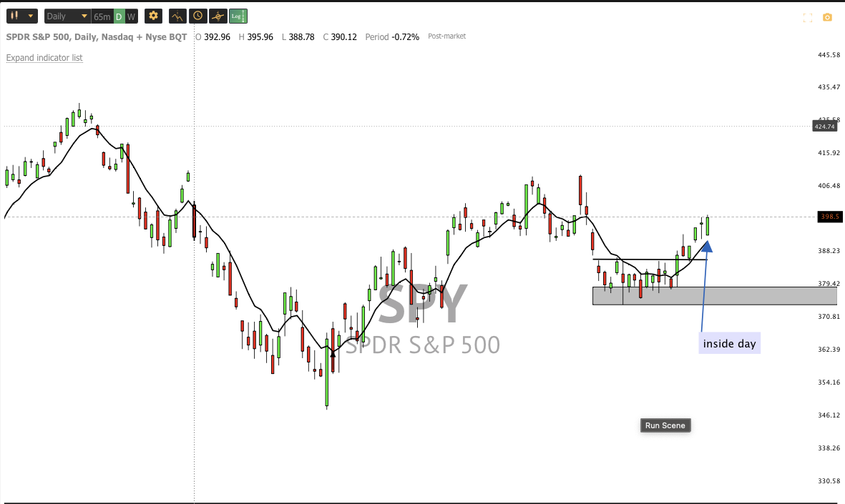Open chart settings gear icon
845x504 pixels.
coord(154,16)
